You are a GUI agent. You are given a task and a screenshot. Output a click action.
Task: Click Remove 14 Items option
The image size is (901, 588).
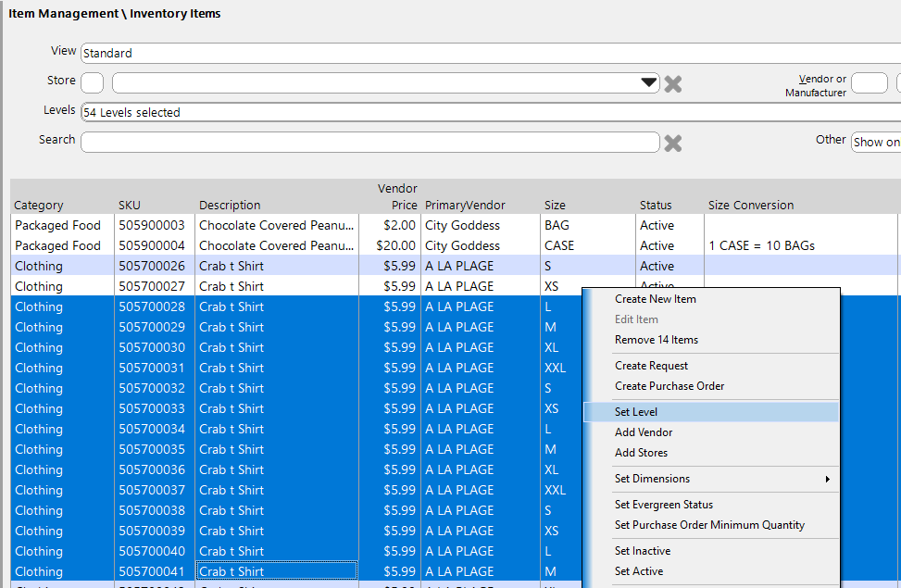click(x=656, y=340)
